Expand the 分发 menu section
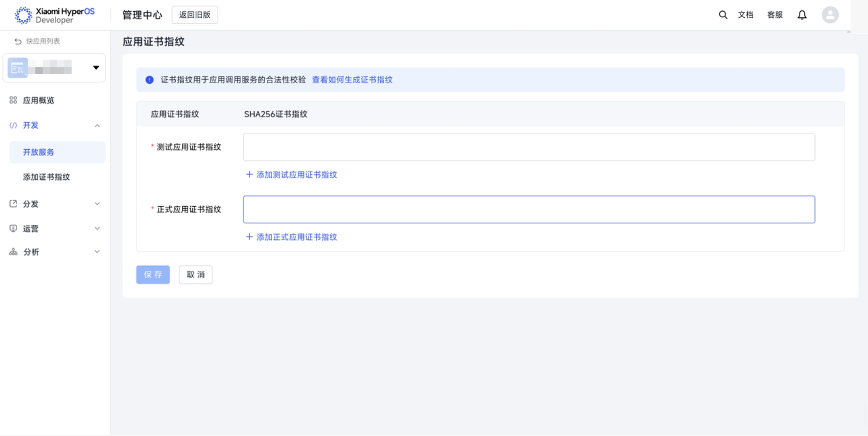This screenshot has height=436, width=868. tap(97, 204)
